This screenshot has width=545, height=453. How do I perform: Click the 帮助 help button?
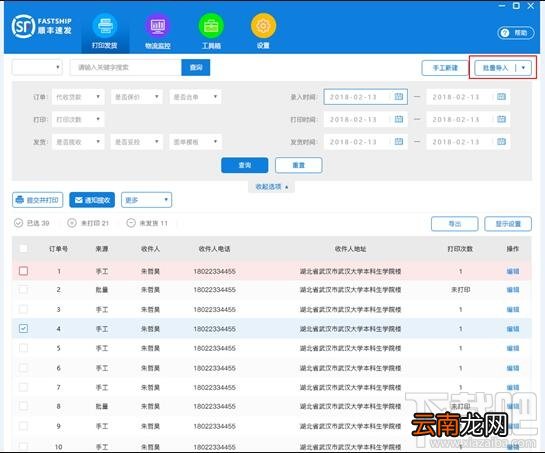pos(516,33)
